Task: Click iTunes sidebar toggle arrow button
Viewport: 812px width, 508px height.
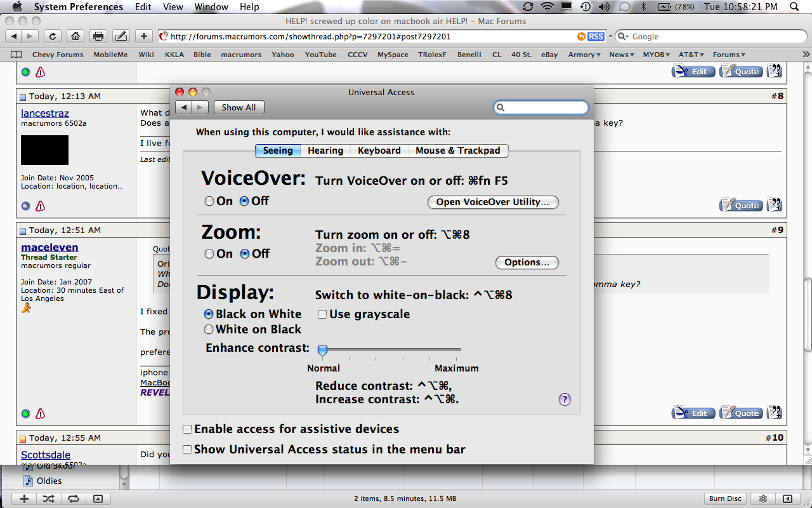Action: [x=787, y=498]
